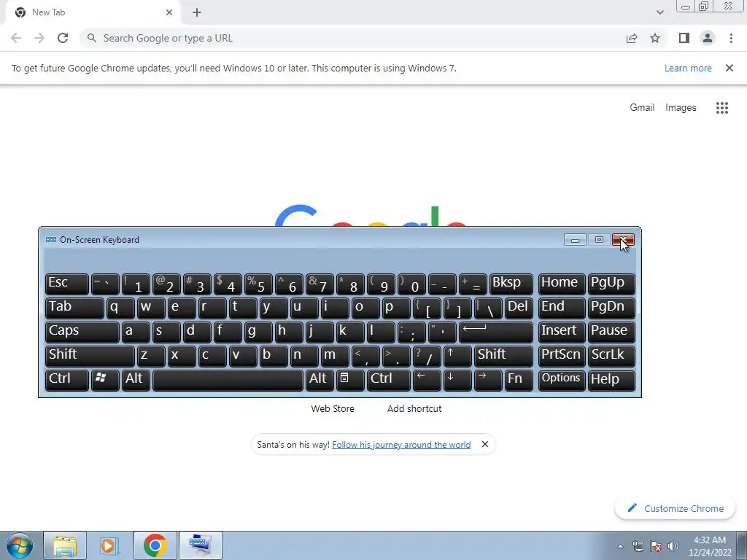Toggle left Shift key on keyboard
Viewport: 747px width, 560px height.
90,356
